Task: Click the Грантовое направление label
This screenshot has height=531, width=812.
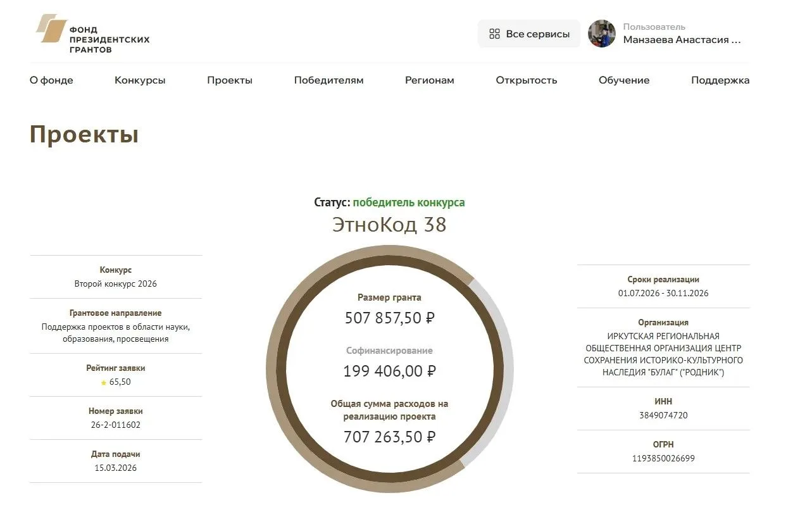Action: pyautogui.click(x=116, y=313)
